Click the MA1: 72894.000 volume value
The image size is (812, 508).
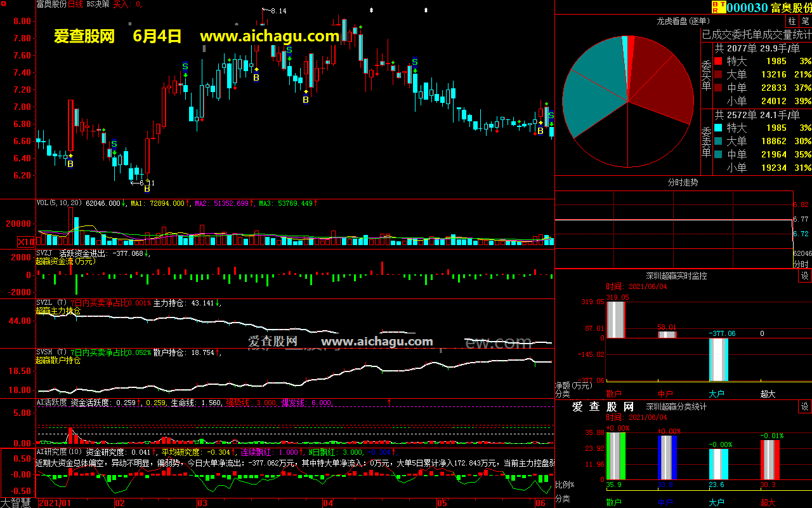point(159,203)
